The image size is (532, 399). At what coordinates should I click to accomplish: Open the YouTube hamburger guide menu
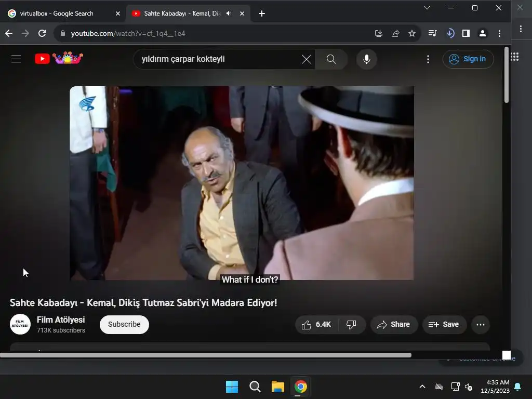tap(16, 59)
